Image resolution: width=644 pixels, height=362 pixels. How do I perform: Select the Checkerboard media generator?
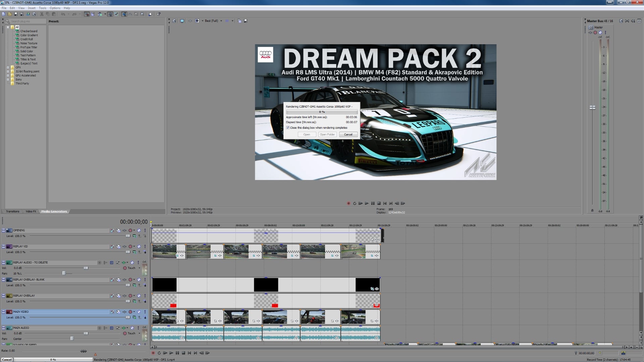(29, 31)
